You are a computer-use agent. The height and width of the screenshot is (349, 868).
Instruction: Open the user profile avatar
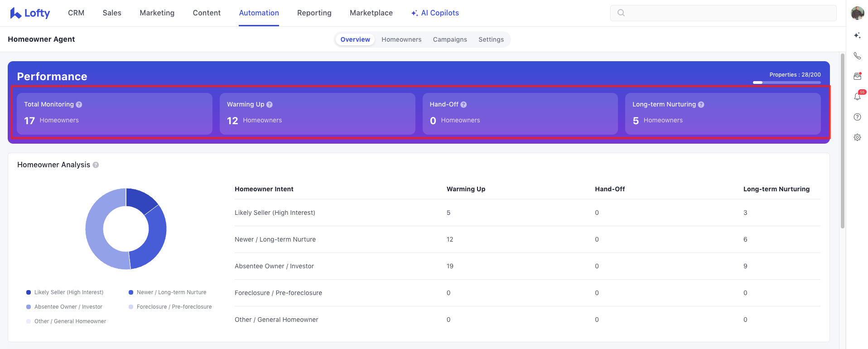pos(857,13)
